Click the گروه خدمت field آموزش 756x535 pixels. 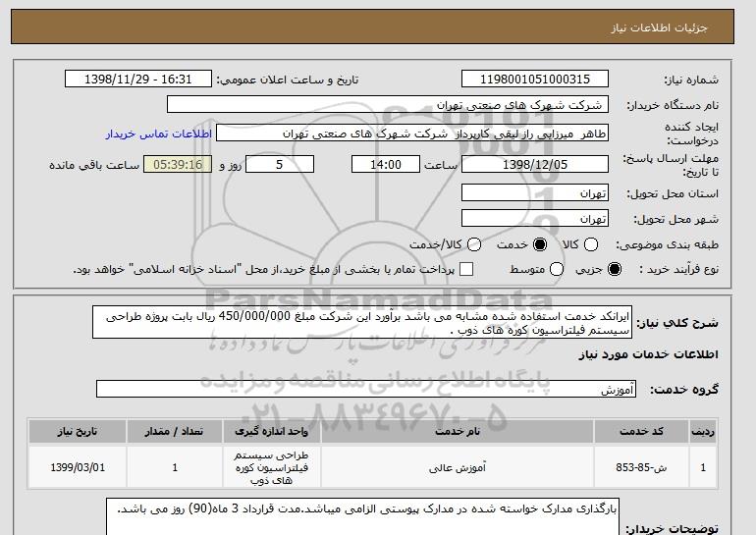pyautogui.click(x=366, y=389)
